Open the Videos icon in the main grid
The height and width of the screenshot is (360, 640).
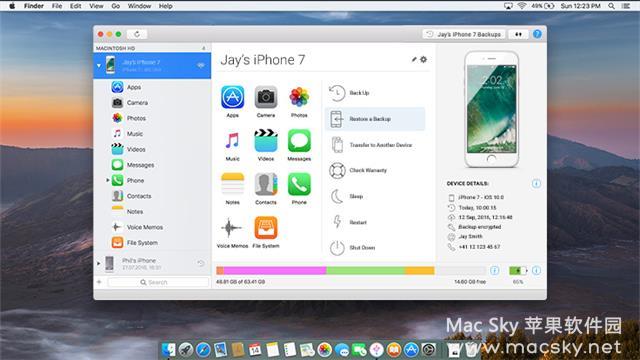[x=266, y=141]
